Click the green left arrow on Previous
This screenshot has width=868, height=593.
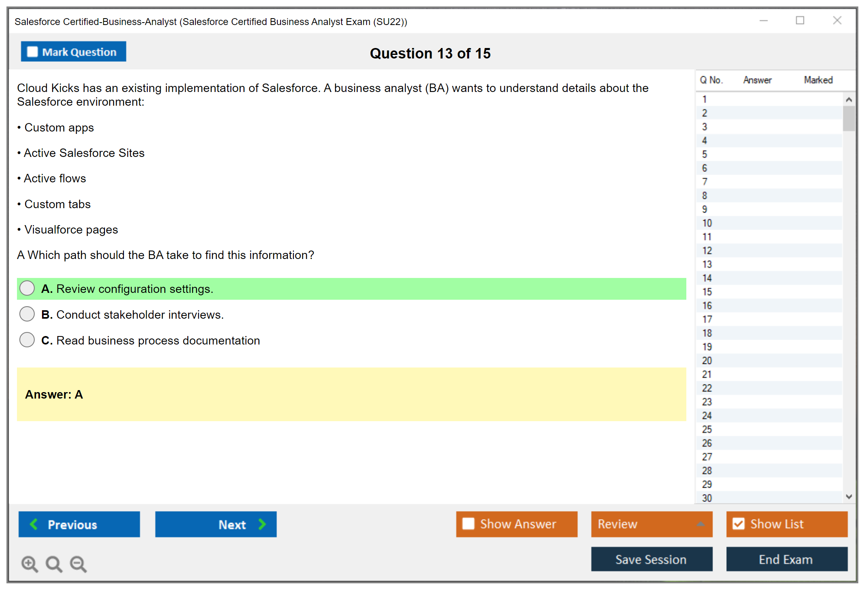coord(34,524)
